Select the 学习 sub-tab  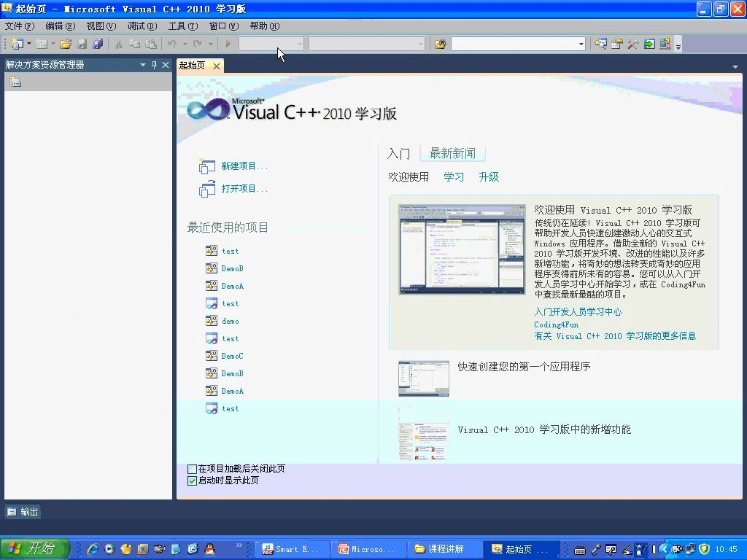pyautogui.click(x=454, y=177)
